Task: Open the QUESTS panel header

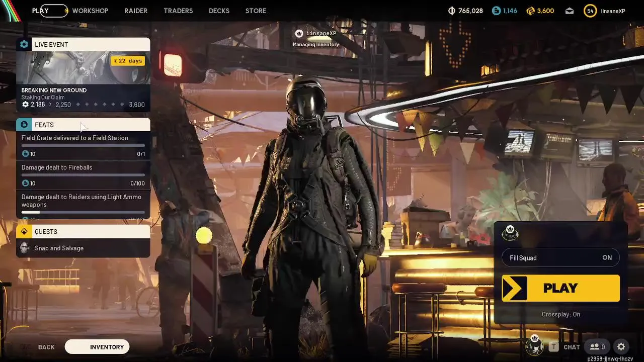Action: [83, 231]
